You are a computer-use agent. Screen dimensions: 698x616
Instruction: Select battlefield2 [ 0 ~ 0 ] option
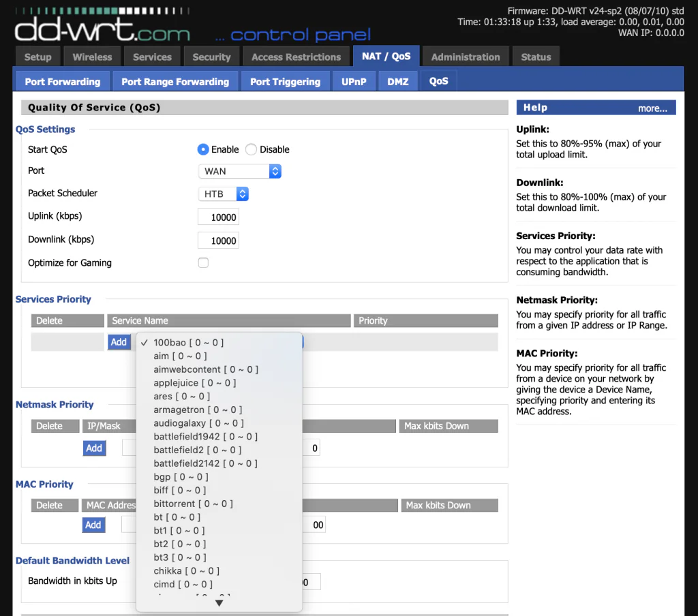click(219, 450)
